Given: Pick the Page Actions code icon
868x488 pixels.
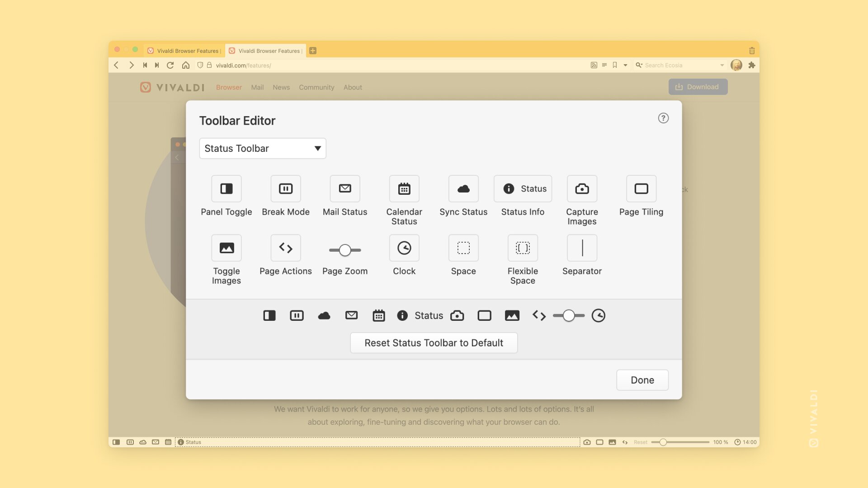Looking at the screenshot, I should [x=286, y=248].
